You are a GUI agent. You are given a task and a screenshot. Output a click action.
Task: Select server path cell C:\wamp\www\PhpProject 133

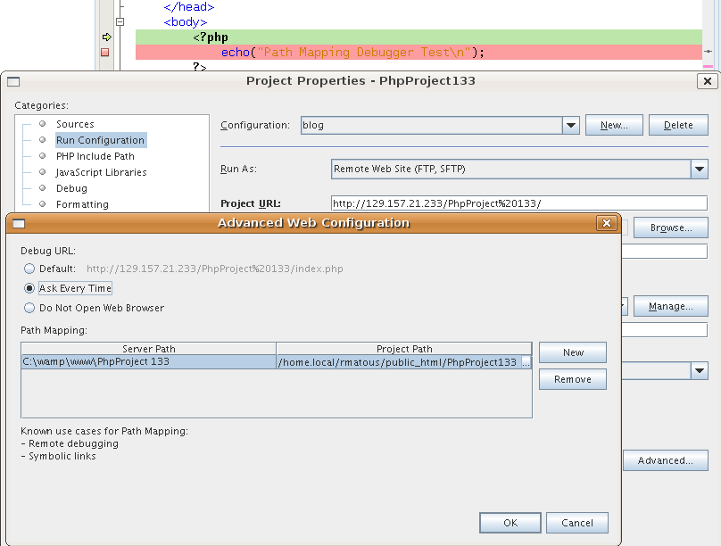tap(149, 362)
